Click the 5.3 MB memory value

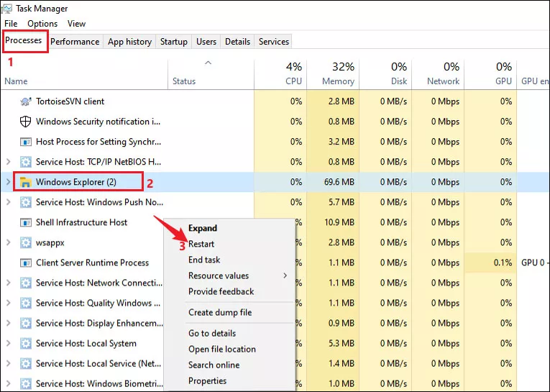pyautogui.click(x=342, y=344)
